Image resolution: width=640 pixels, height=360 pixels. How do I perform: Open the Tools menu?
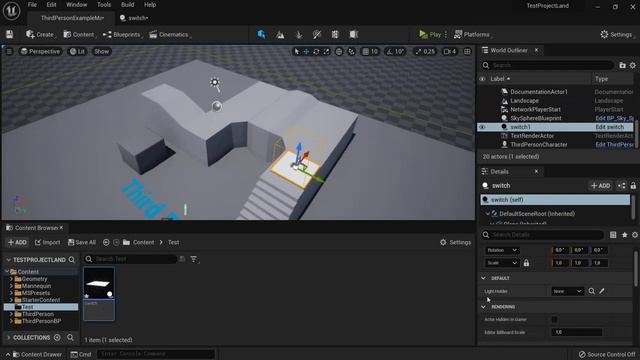pyautogui.click(x=104, y=5)
